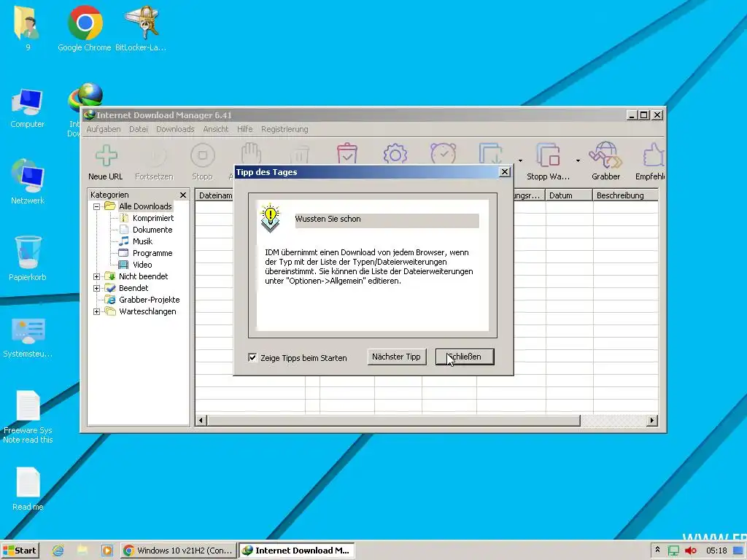This screenshot has height=560, width=747.
Task: Open the Aufgaben menu
Action: coord(104,129)
